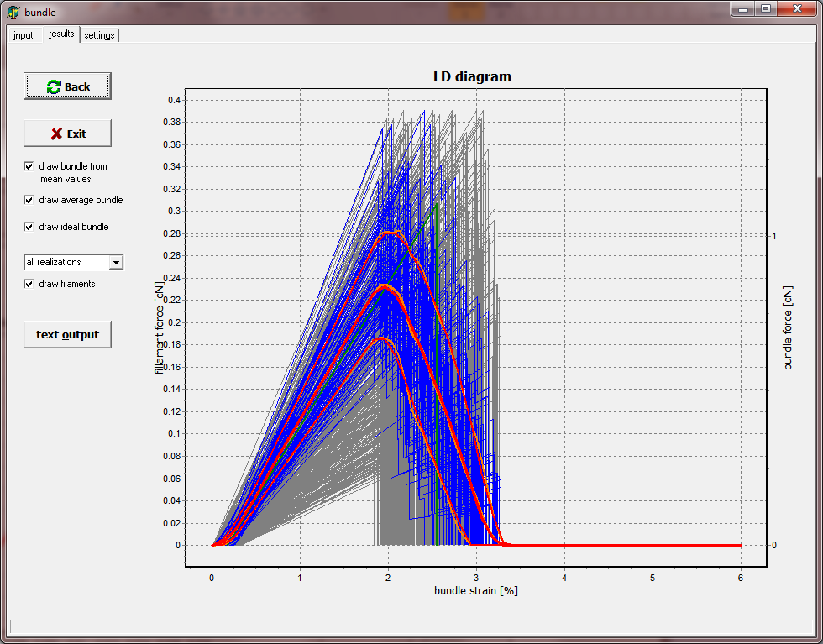Toggle the draw filaments checkbox
Image resolution: width=823 pixels, height=644 pixels.
29,284
